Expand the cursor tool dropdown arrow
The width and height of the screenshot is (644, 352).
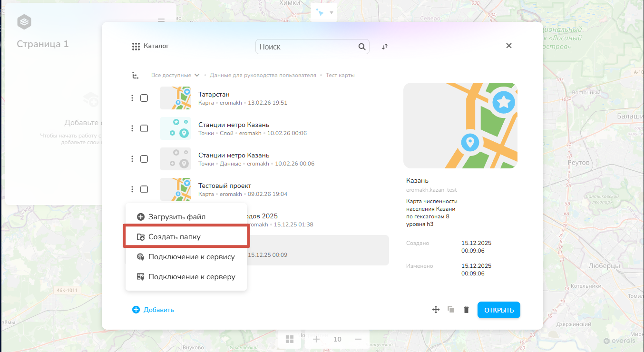click(x=332, y=12)
